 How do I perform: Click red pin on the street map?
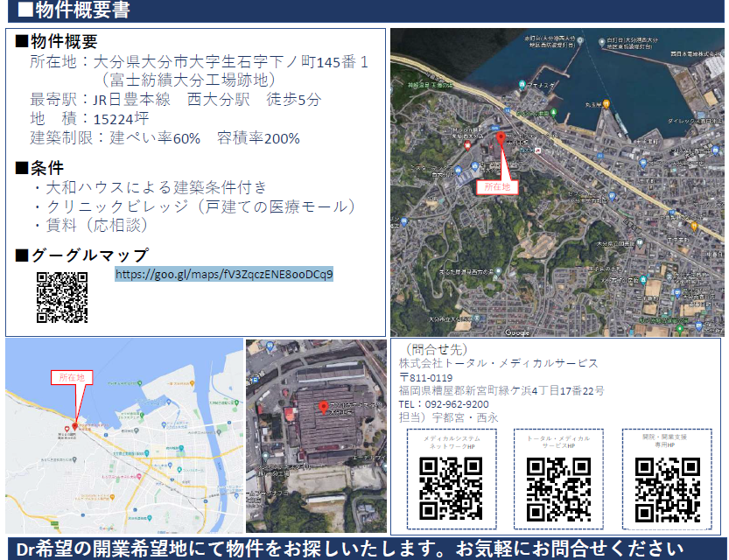[76, 425]
